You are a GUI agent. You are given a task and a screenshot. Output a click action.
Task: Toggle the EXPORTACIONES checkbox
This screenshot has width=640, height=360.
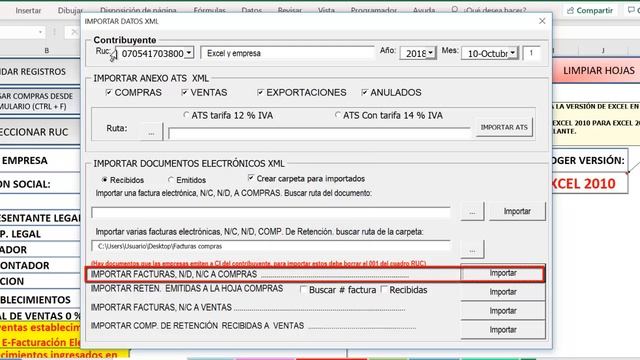[x=260, y=92]
